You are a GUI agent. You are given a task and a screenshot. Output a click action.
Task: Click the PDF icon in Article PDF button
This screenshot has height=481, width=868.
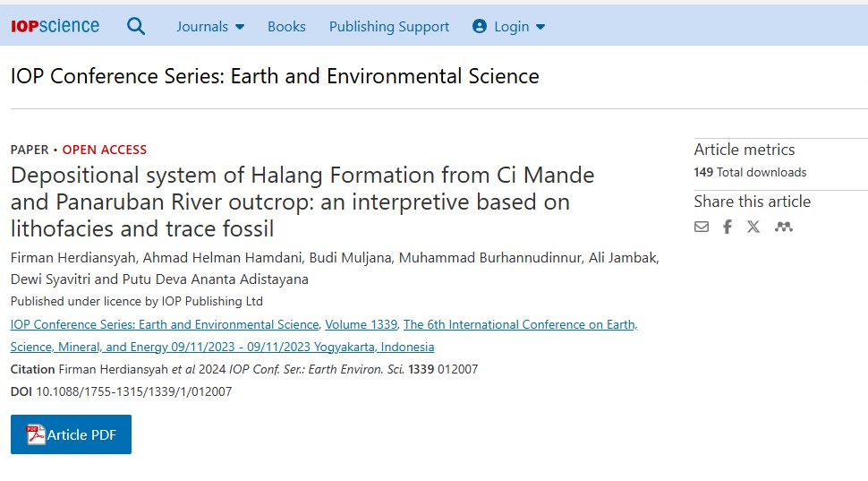(36, 434)
